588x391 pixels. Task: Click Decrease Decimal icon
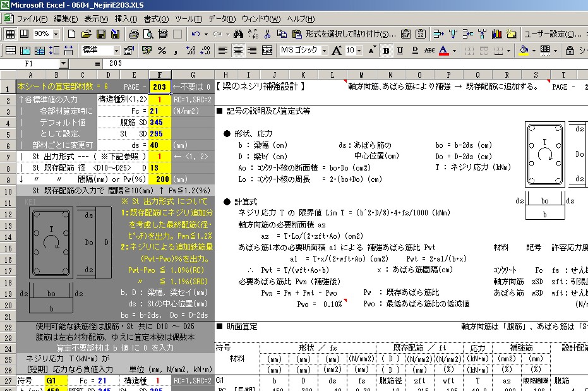click(x=205, y=51)
